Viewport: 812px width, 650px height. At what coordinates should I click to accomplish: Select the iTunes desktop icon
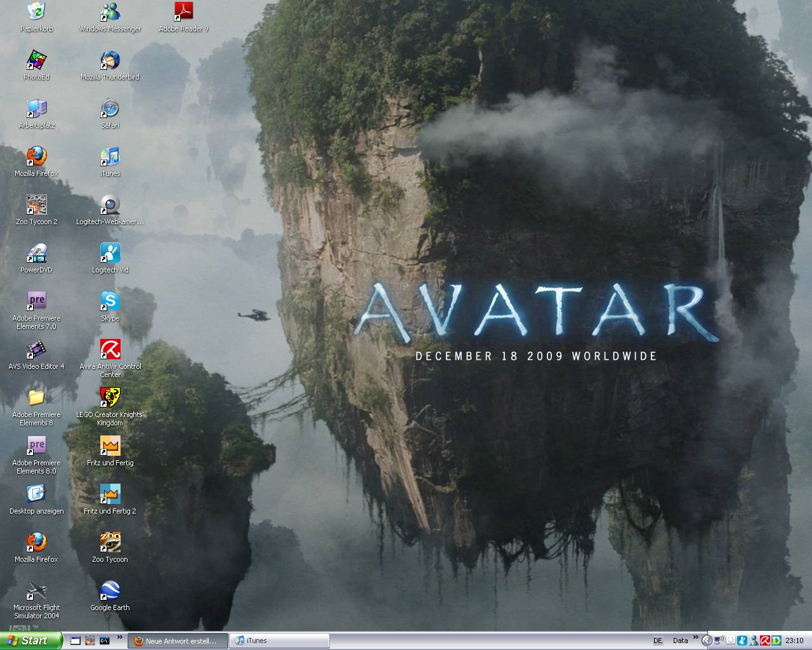click(110, 162)
